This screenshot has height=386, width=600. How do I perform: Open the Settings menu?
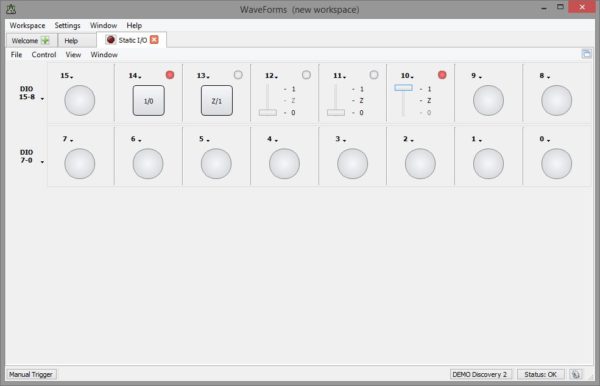coord(67,25)
